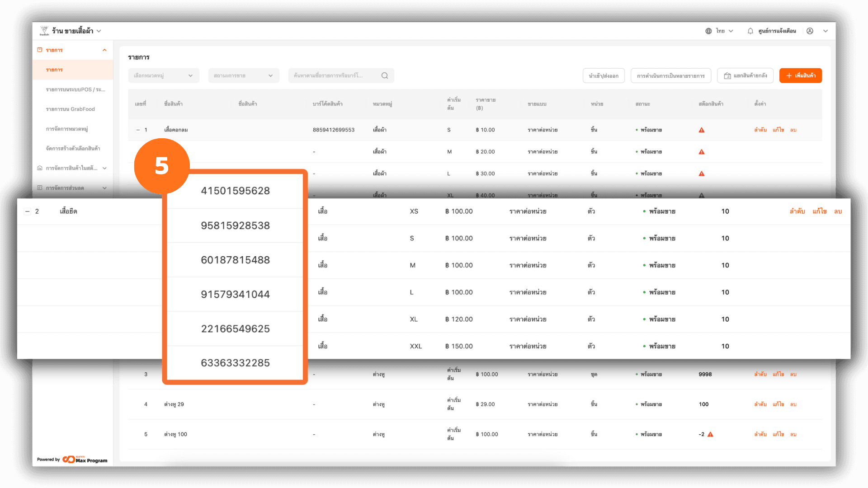The width and height of the screenshot is (868, 488).
Task: Click warning triangle in เสื้อคอกลม S row
Action: pos(702,130)
